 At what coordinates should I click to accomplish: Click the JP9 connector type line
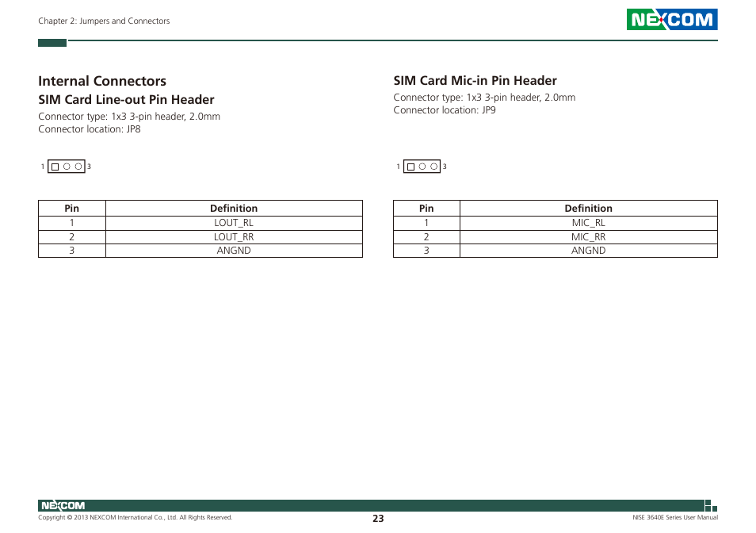coord(484,98)
